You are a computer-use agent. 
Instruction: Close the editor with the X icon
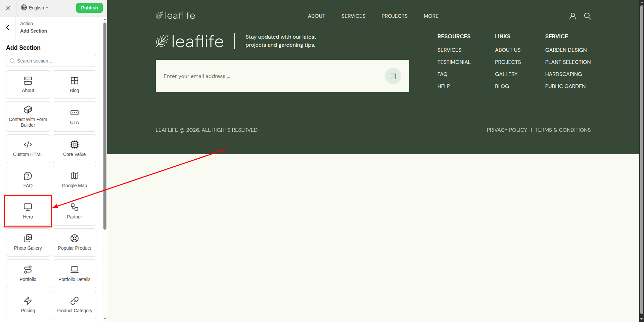[8, 8]
